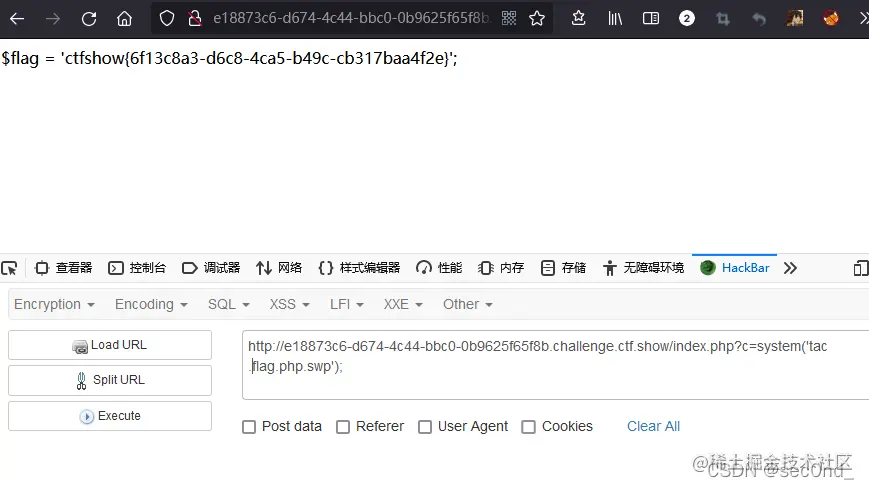The width and height of the screenshot is (869, 489).
Task: Show more devtools tabs chevron
Action: (790, 268)
